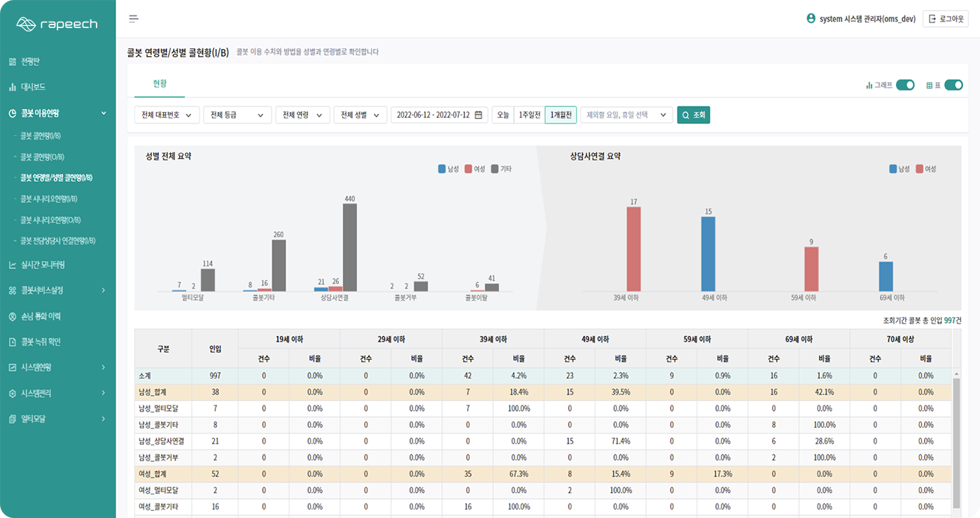Expand the 멀티모달 sidebar submenu chevron
The image size is (980, 518).
(x=104, y=419)
